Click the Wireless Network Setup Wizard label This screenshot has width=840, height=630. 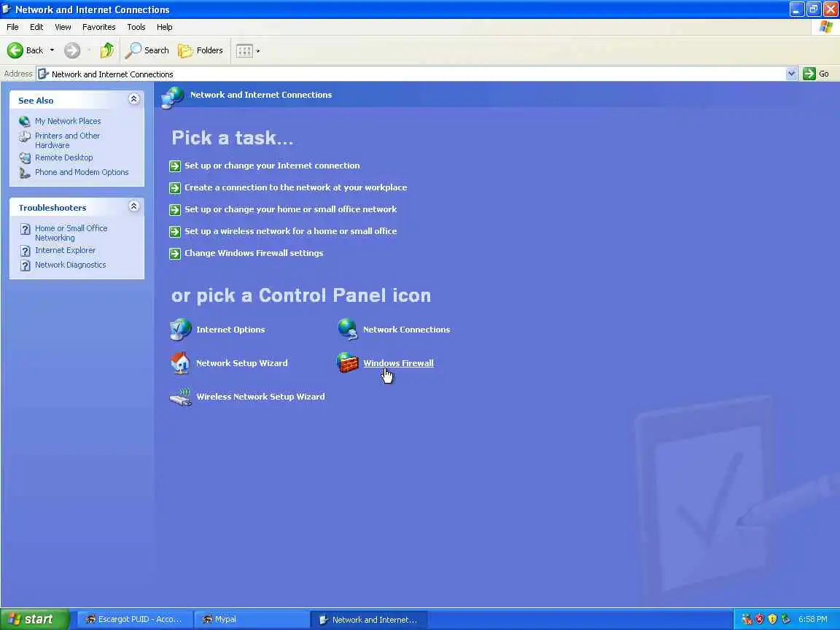tap(260, 397)
